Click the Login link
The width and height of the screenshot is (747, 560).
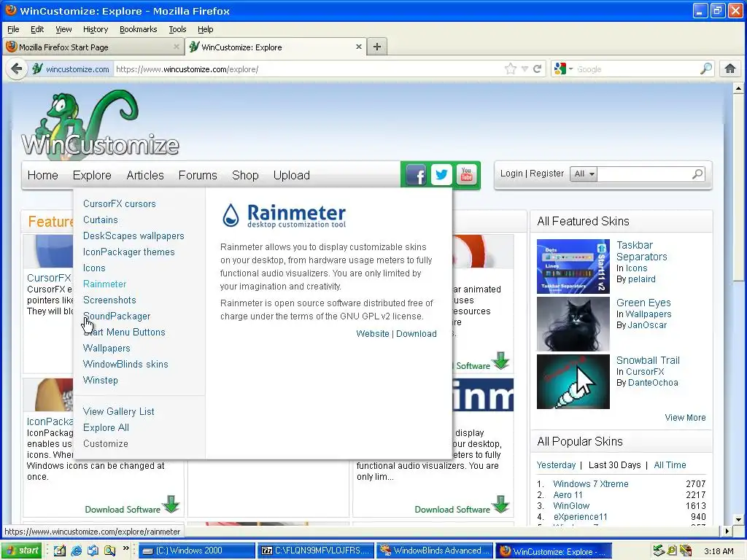[511, 174]
